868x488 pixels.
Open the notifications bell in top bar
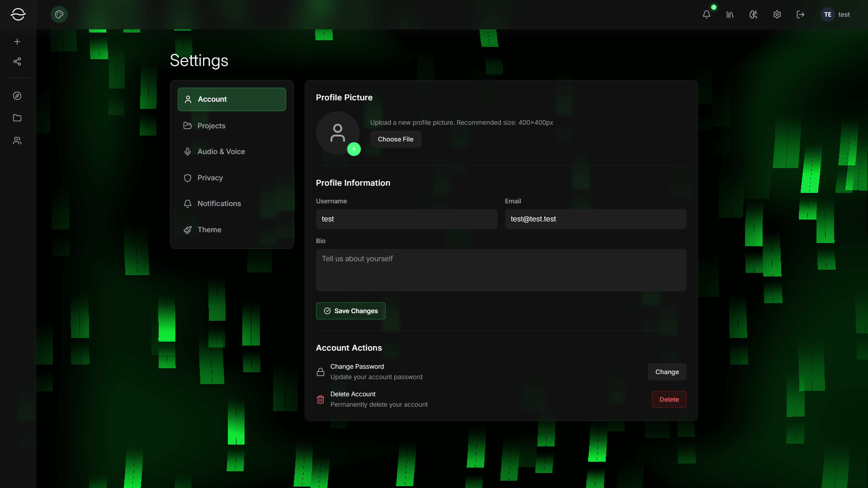pyautogui.click(x=707, y=14)
